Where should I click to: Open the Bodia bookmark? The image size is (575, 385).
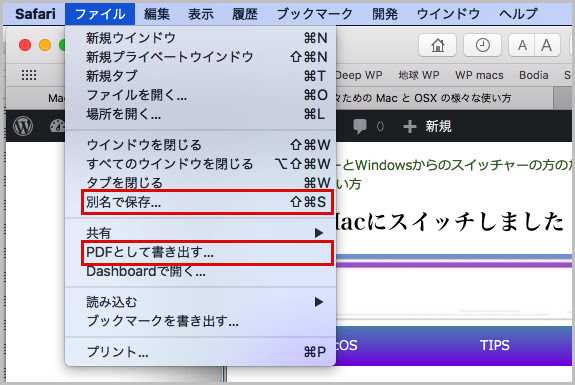[x=534, y=75]
